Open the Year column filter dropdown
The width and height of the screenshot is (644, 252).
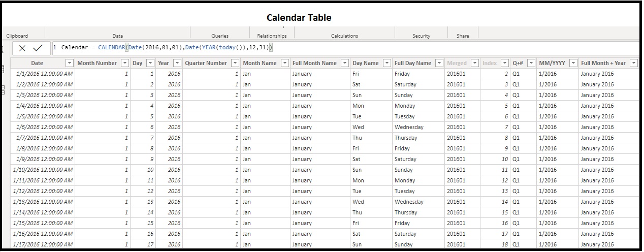pyautogui.click(x=177, y=63)
